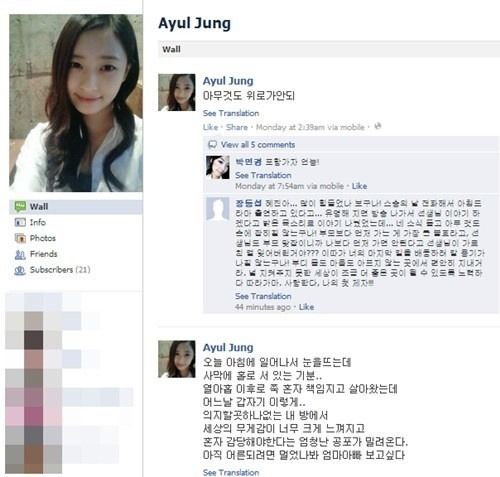Open the Info section
The height and width of the screenshot is (477, 500).
[38, 222]
